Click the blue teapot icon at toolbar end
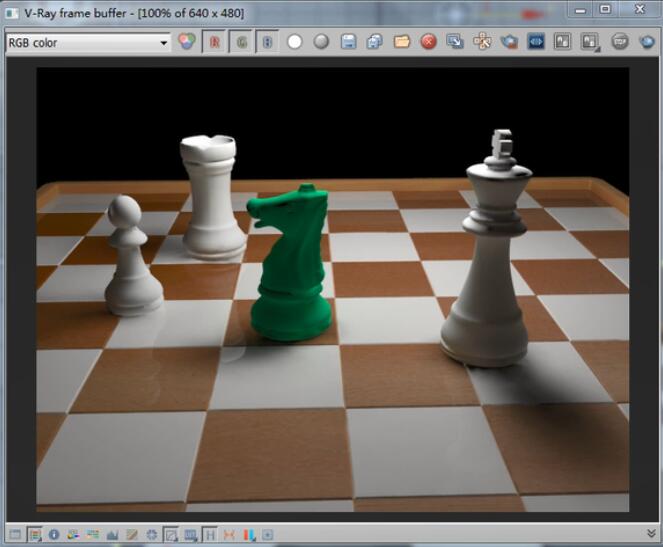Viewport: 663px width, 547px height. pos(647,41)
